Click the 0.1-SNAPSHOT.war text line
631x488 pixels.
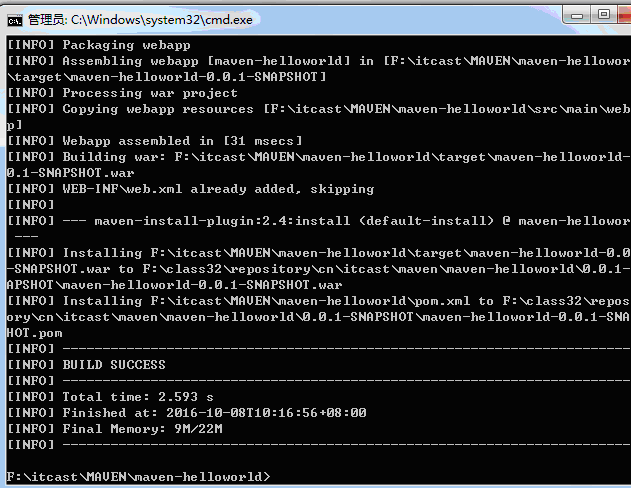(x=70, y=173)
